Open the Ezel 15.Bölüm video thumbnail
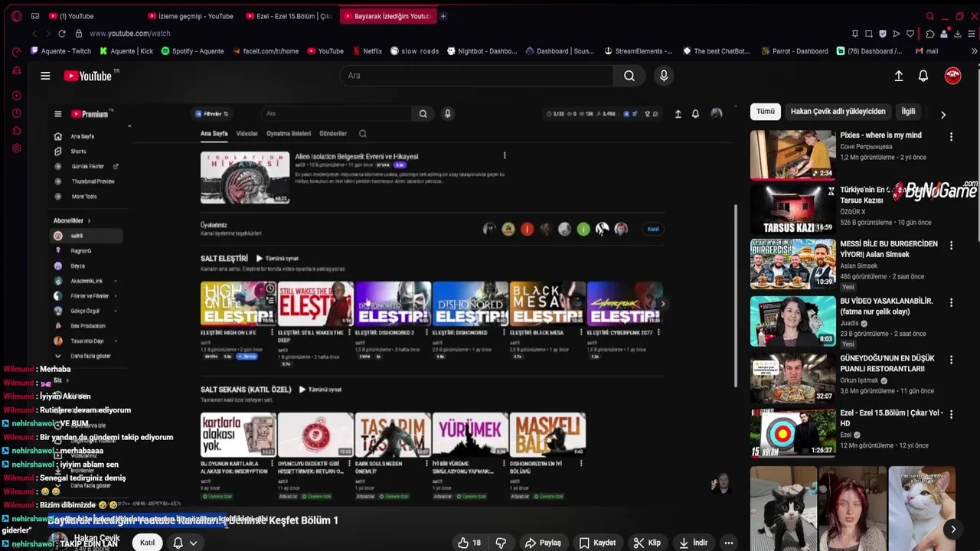Image resolution: width=980 pixels, height=551 pixels. 792,432
